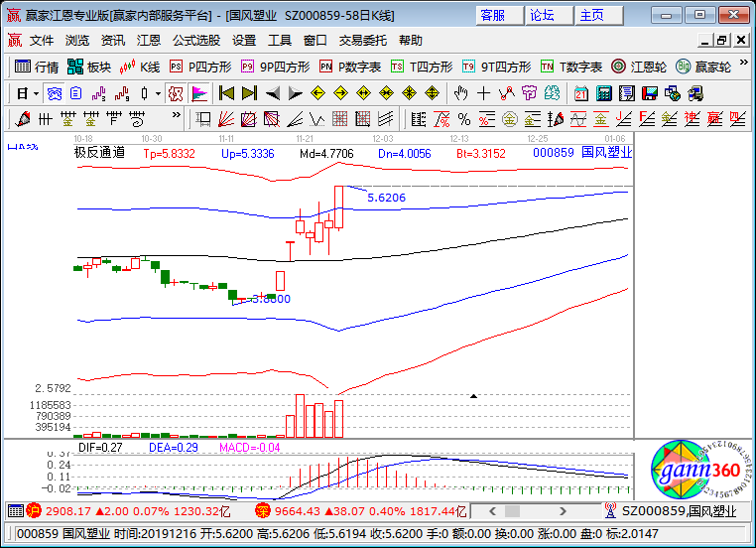Screen dimensions: 756x548
Task: Click the status bar left scroll arrow
Action: click(x=492, y=511)
